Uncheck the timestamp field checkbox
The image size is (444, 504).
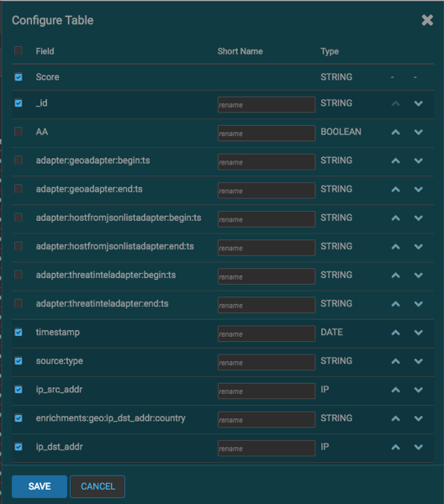[x=18, y=332]
